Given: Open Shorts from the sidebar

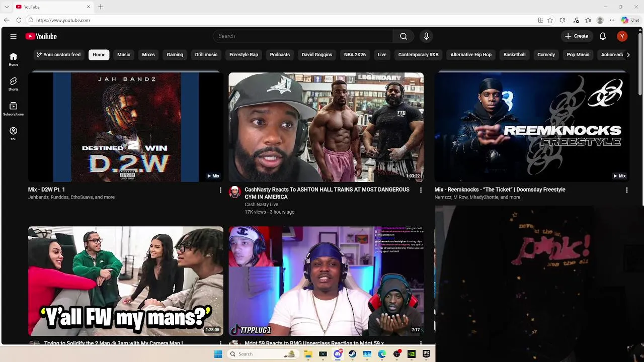Looking at the screenshot, I should click(14, 84).
